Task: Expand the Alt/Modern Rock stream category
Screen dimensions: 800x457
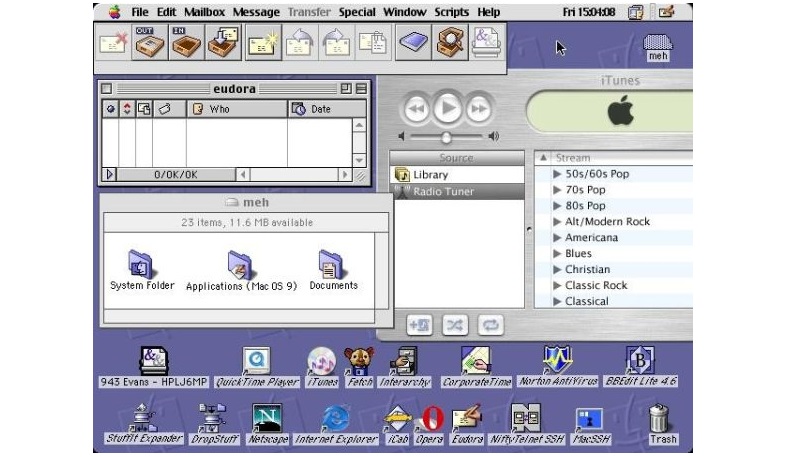Action: pos(557,222)
